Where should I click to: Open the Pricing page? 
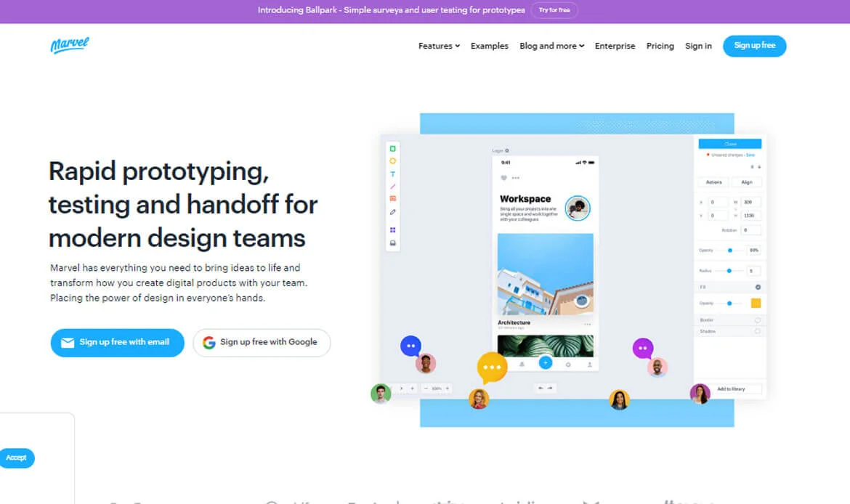click(660, 46)
